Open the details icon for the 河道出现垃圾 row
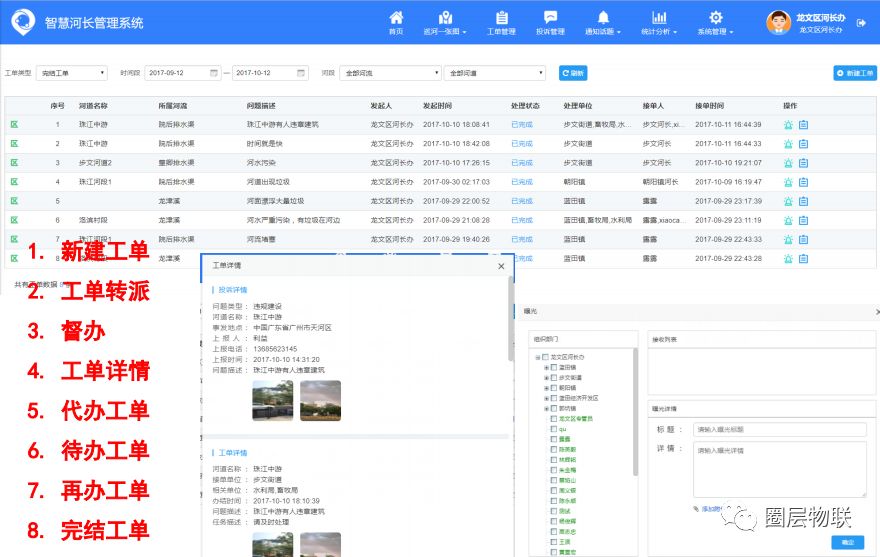Viewport: 880px width, 557px height. [804, 182]
